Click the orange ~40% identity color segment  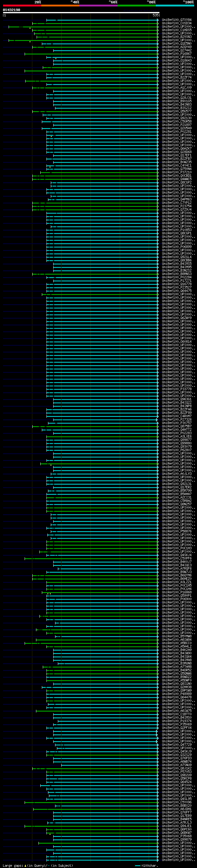coord(60,6)
